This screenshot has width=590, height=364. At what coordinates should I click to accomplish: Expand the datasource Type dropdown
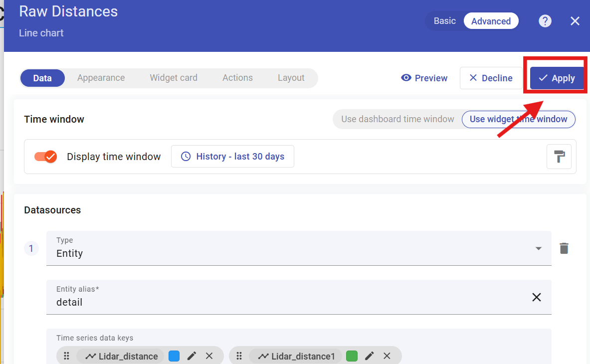tap(538, 248)
